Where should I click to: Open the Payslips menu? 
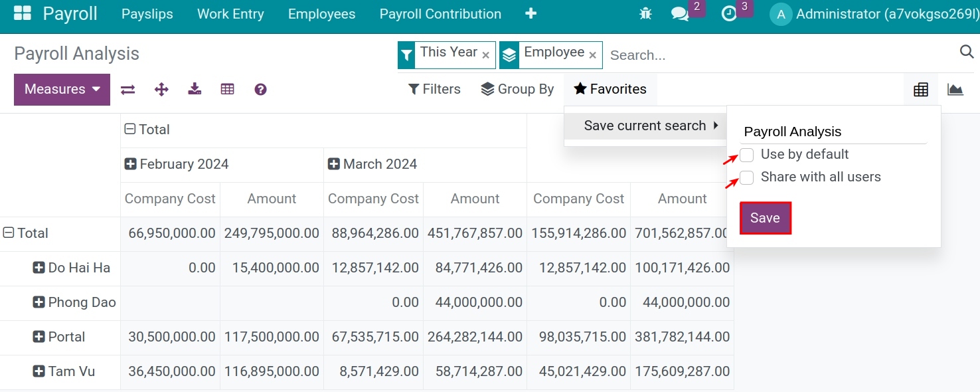tap(147, 13)
